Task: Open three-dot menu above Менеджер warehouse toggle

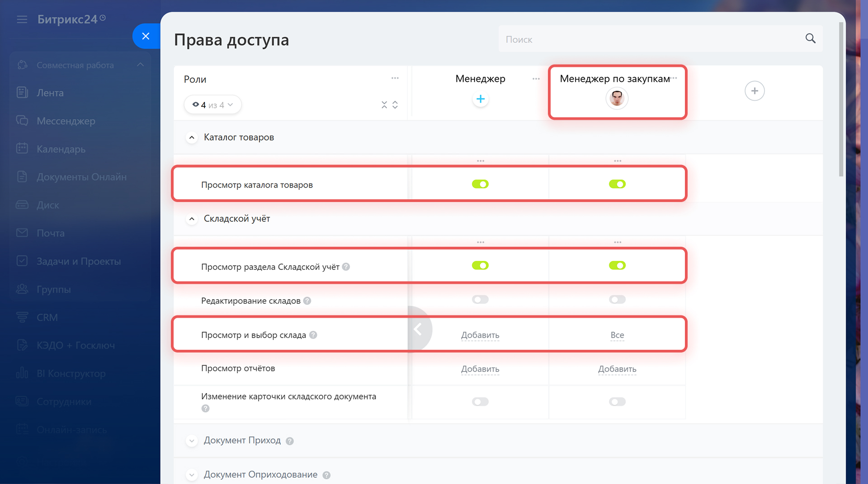Action: coord(481,242)
